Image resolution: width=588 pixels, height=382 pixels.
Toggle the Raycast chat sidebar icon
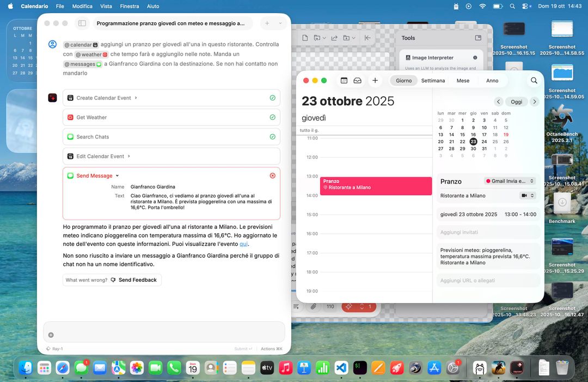[82, 23]
